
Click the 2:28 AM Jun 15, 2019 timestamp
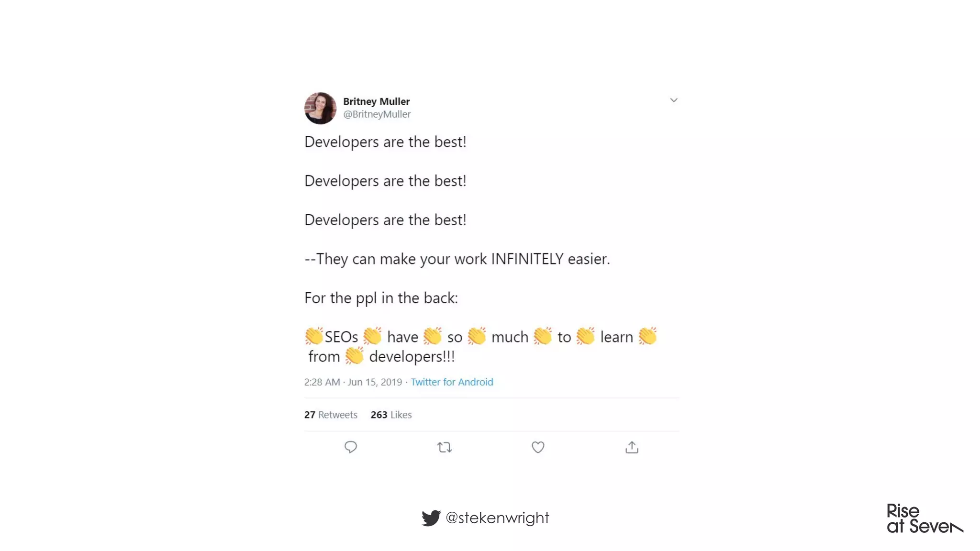coord(353,382)
